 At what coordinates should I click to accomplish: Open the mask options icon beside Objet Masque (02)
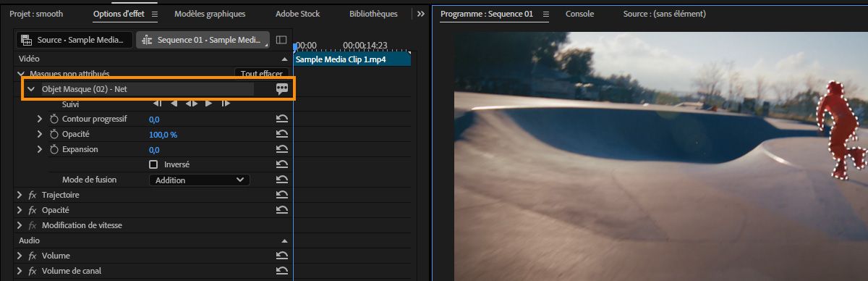(x=282, y=89)
